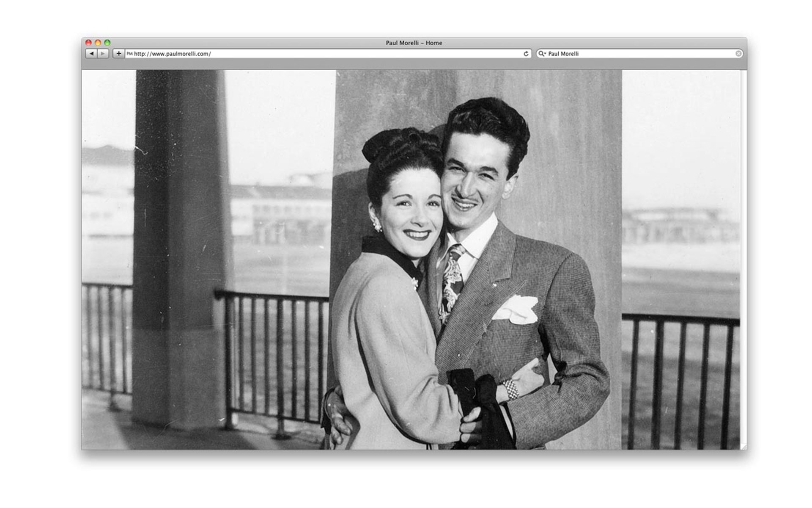Image resolution: width=812 pixels, height=508 pixels.
Task: Go back to the previous page
Action: coord(91,54)
